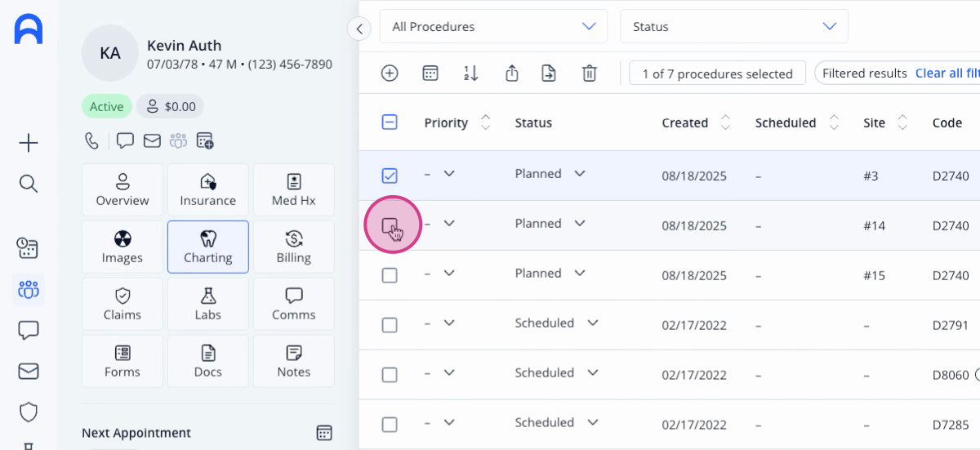Open priority dropdown for D8060 row
This screenshot has width=980, height=450.
point(448,372)
